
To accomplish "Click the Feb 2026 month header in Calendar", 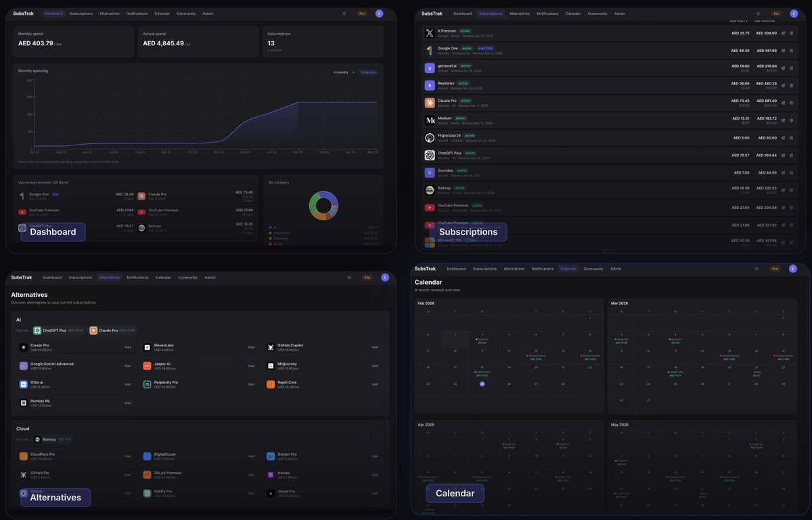I will pos(426,304).
